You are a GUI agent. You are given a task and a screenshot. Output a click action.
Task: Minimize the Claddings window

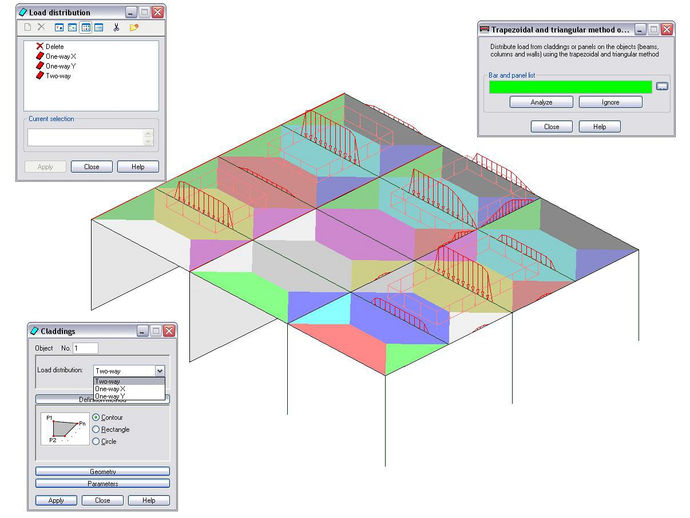[x=142, y=331]
